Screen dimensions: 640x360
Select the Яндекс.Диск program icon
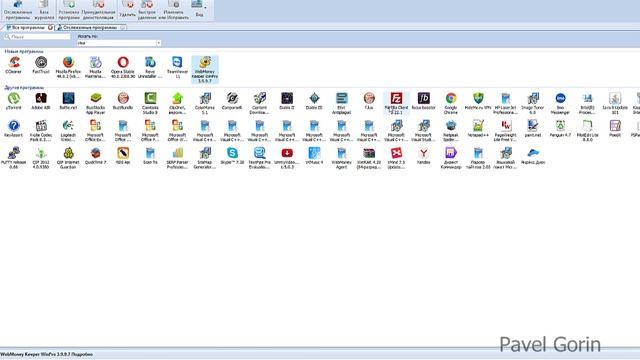point(533,156)
